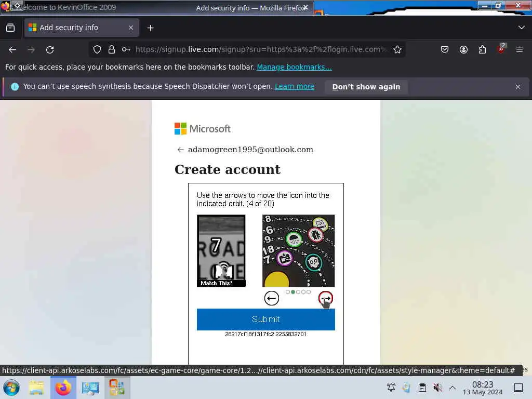Click the clipboard tray icon
This screenshot has height=399, width=532.
[422, 387]
